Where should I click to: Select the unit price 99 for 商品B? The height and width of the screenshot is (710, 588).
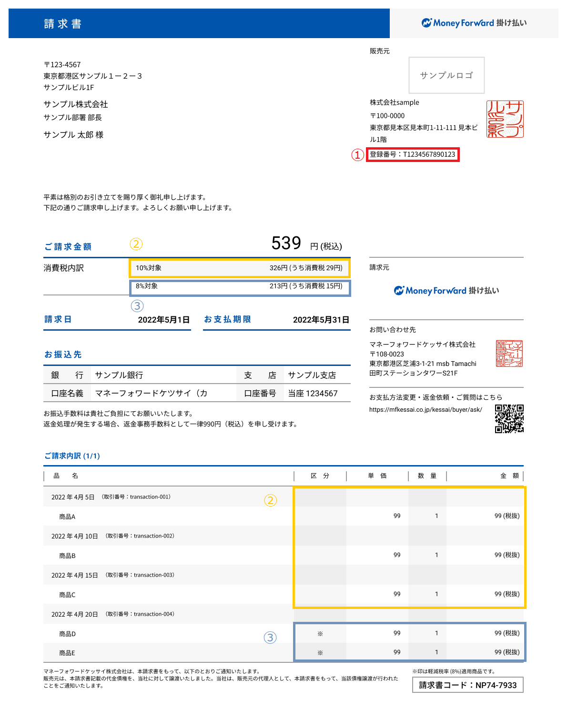(x=397, y=555)
